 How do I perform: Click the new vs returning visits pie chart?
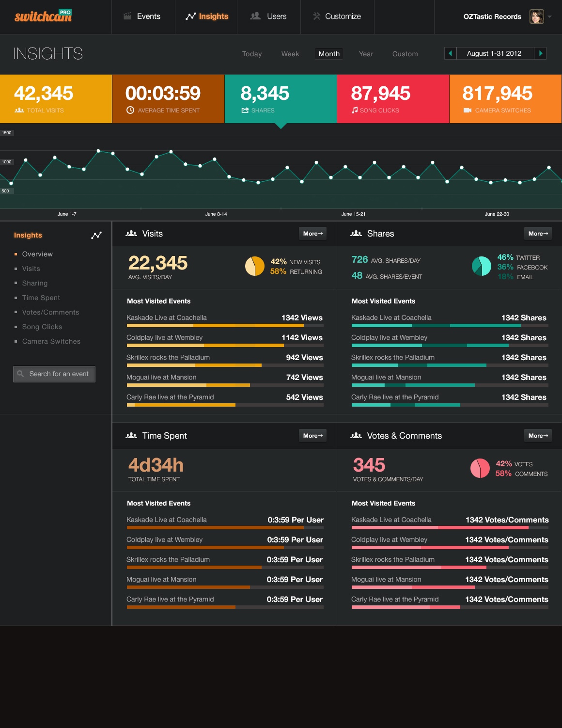click(x=254, y=266)
